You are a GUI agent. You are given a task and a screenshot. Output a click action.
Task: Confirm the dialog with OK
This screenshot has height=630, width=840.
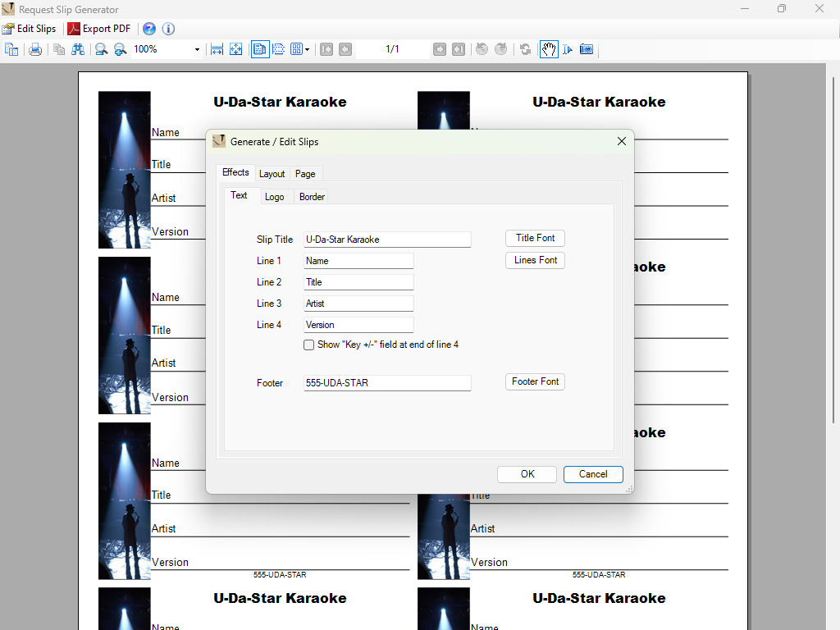[x=527, y=475]
